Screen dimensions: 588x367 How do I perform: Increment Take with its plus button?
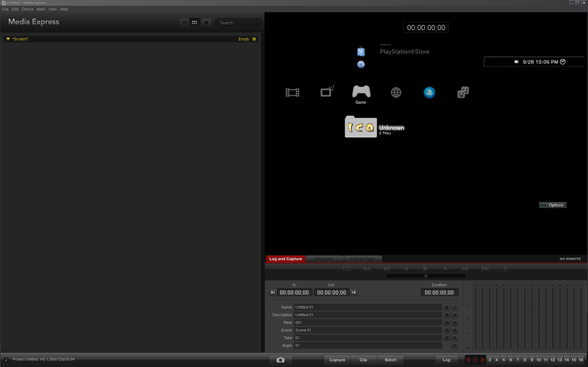point(455,338)
